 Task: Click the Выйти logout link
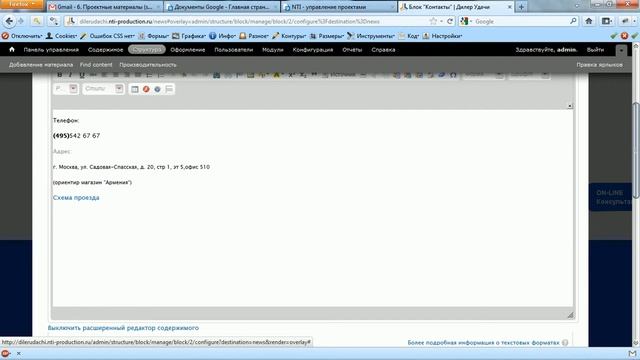595,50
